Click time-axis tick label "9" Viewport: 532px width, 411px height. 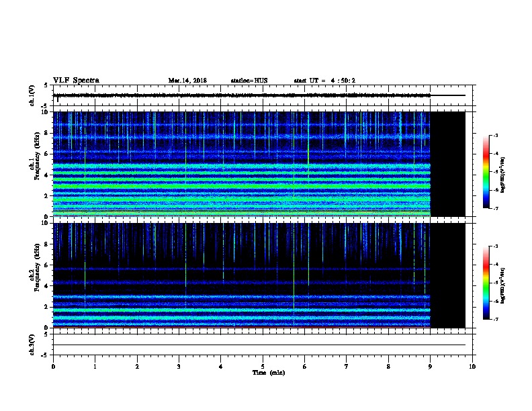(430, 367)
